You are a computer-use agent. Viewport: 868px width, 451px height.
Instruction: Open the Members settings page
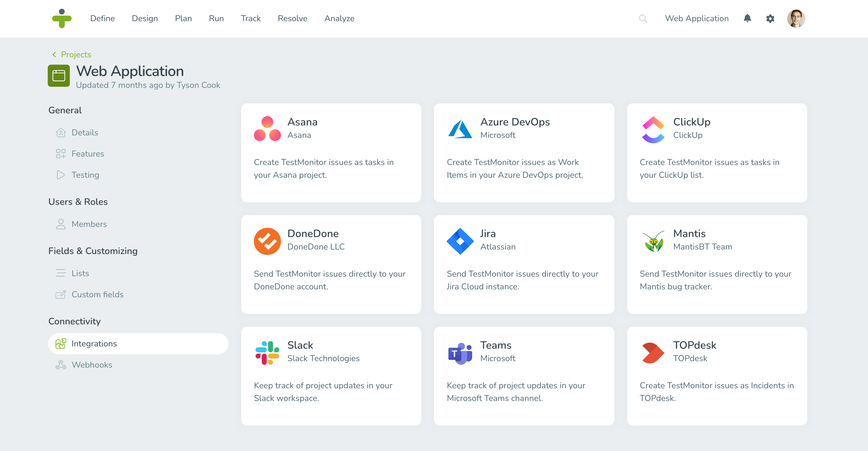[89, 224]
